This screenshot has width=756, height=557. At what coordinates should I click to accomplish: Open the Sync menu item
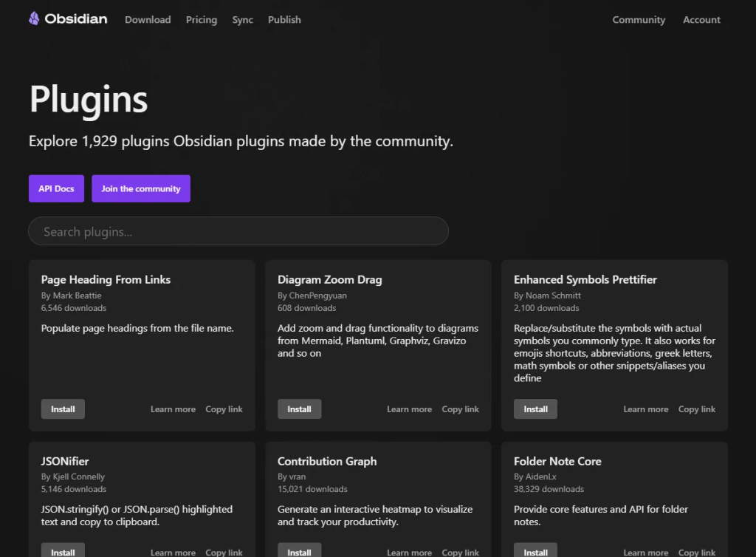click(242, 20)
